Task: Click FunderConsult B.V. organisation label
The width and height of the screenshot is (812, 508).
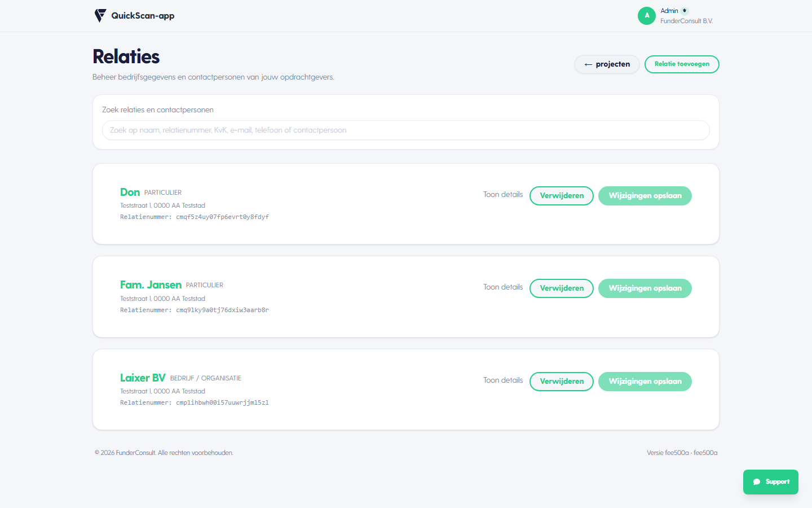Action: point(687,21)
